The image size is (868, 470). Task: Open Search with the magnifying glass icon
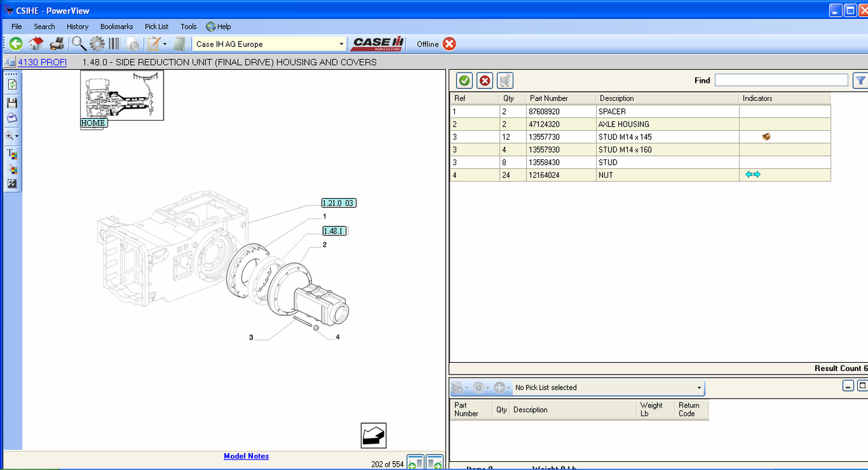click(x=79, y=44)
